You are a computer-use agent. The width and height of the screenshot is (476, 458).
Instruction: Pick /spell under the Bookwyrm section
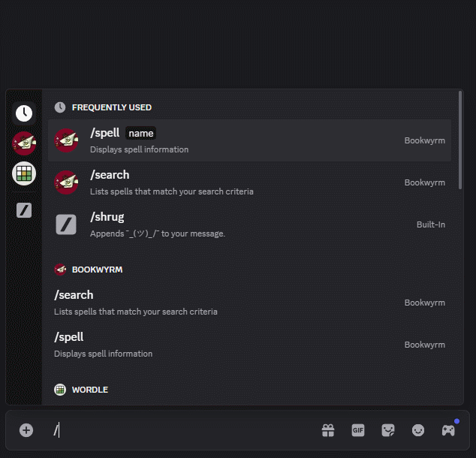click(x=249, y=345)
